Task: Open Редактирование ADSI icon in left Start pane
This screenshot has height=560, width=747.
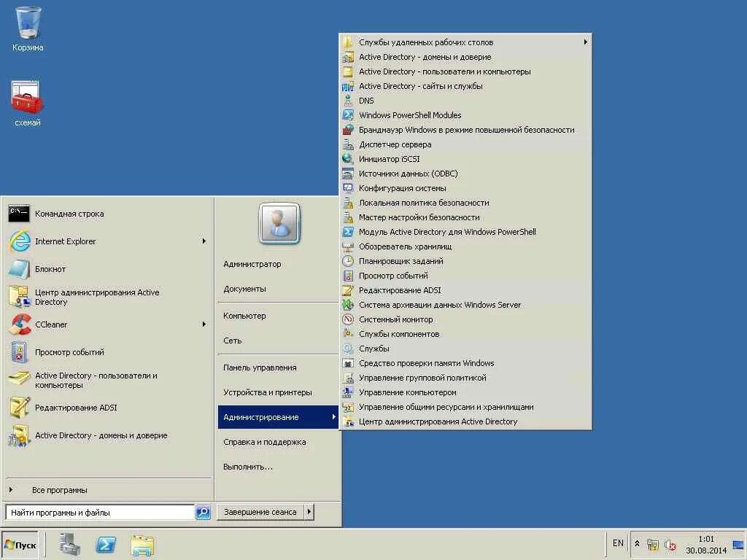Action: point(19,408)
